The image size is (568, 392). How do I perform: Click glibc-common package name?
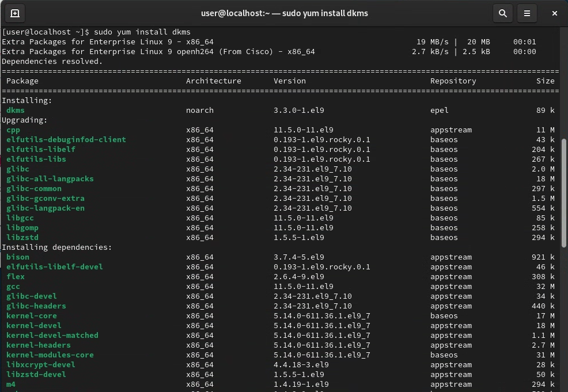(33, 189)
